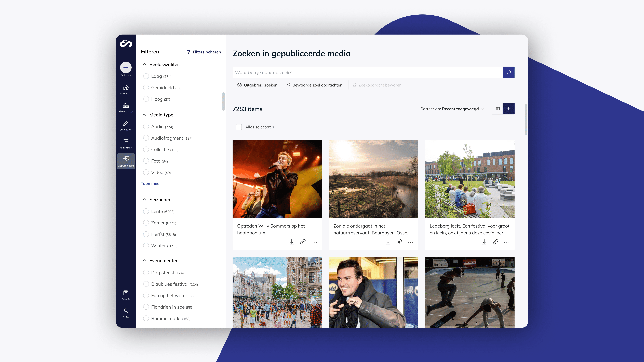Download the Bourgoyen sunset photo
Viewport: 644px width, 362px height.
pos(388,242)
